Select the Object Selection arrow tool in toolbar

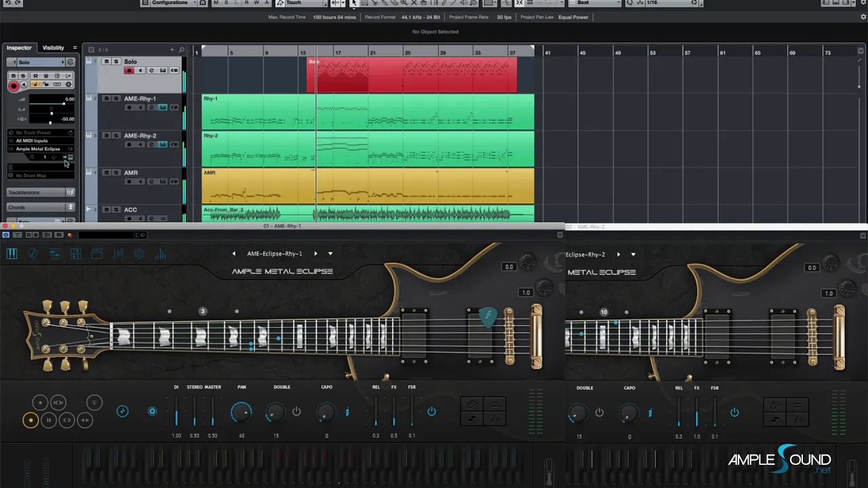pyautogui.click(x=353, y=3)
